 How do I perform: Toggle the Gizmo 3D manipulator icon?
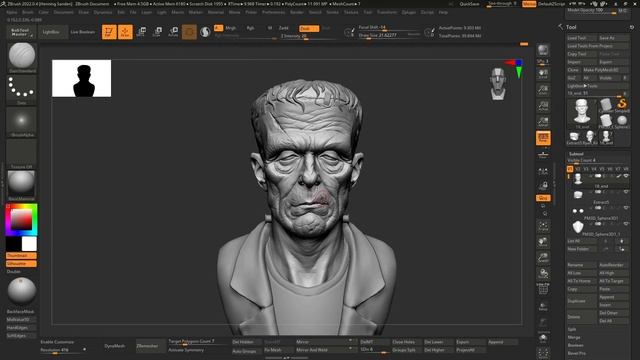click(189, 32)
